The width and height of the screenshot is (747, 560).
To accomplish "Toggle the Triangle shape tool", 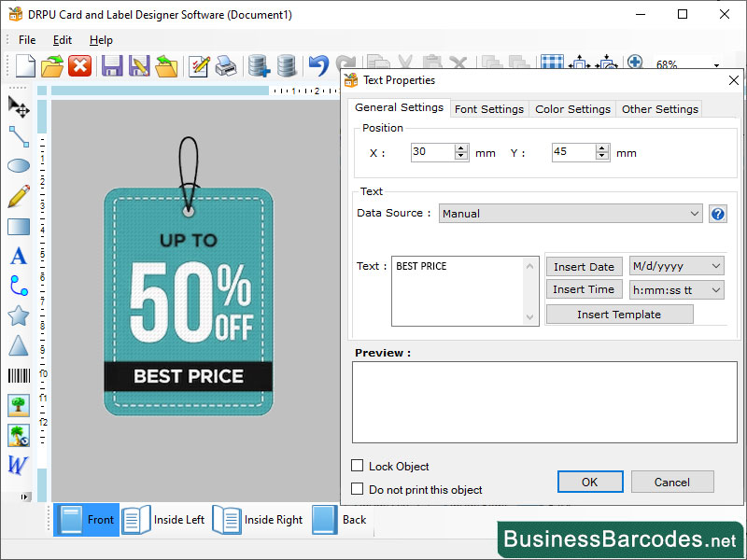I will (x=18, y=345).
